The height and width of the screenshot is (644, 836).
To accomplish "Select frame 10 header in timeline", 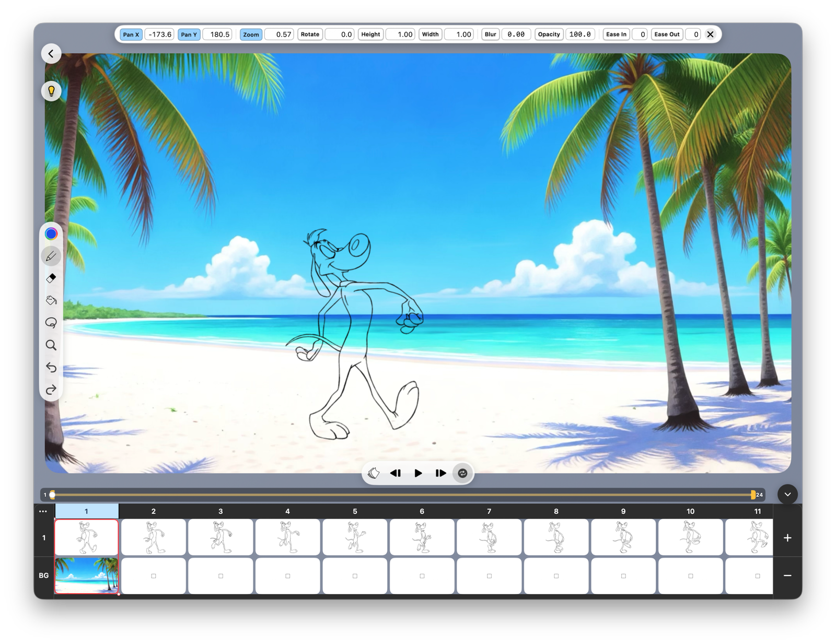I will pos(690,511).
